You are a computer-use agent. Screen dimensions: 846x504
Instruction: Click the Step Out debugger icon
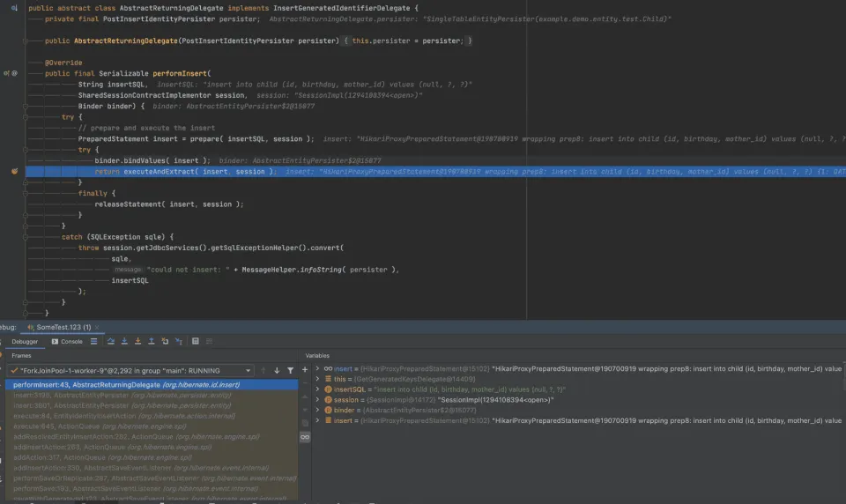pos(151,341)
